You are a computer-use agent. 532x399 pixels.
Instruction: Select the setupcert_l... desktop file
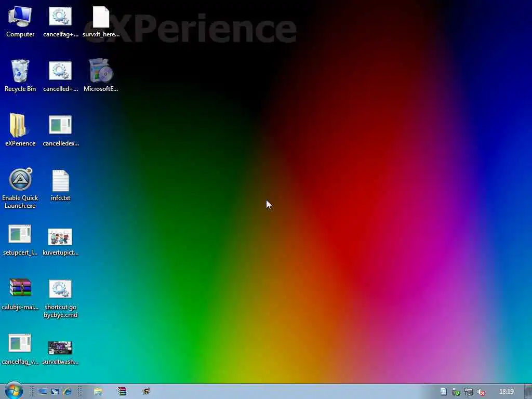[20, 240]
